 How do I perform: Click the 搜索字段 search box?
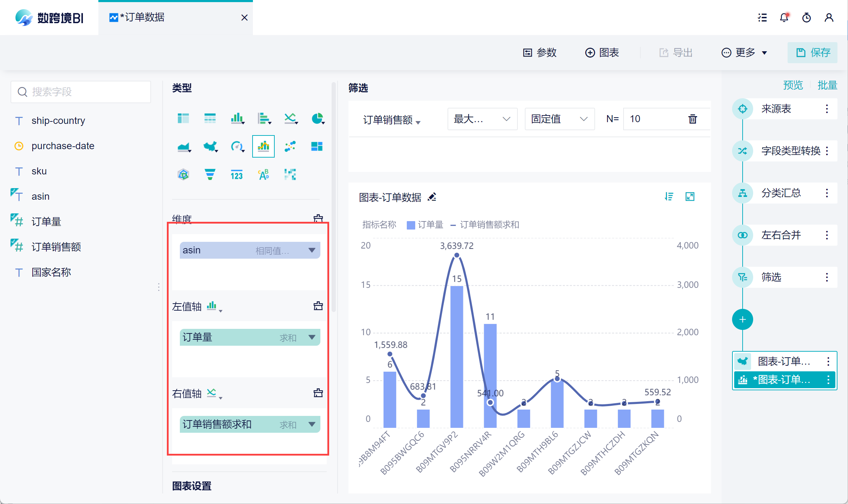81,92
